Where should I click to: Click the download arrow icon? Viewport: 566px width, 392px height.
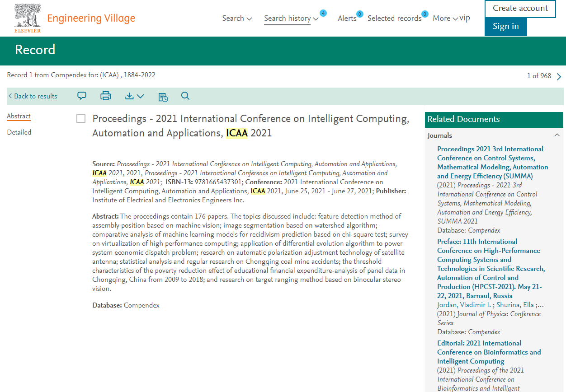coord(130,96)
